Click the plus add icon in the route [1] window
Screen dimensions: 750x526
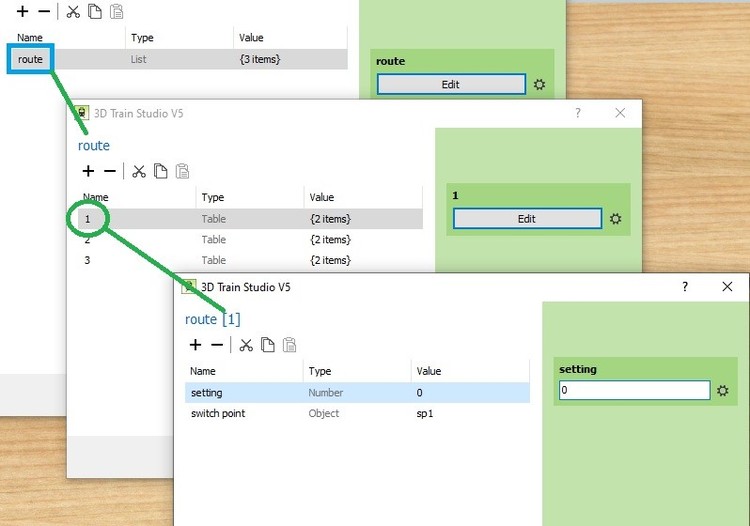coord(195,345)
